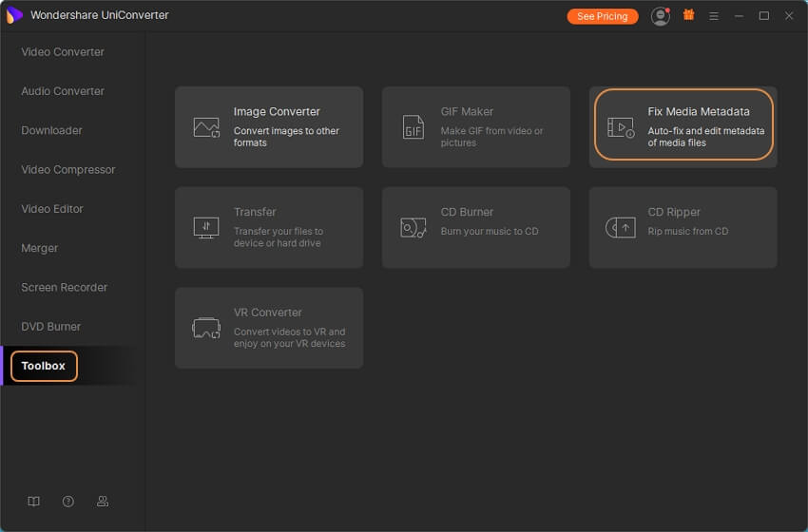Click the Image Converter tool icon
Image resolution: width=808 pixels, height=532 pixels.
click(206, 127)
